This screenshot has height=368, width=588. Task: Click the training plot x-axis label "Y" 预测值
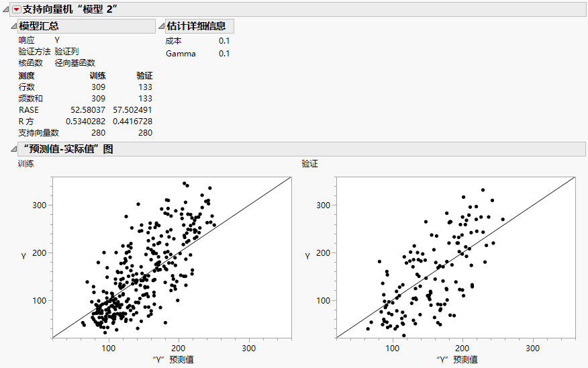[x=173, y=359]
